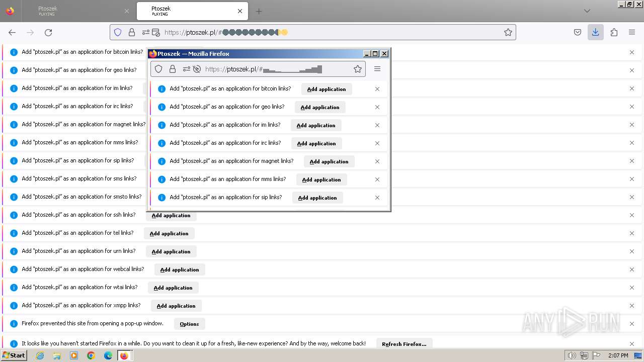Bookmark the page using the popup window star
The height and width of the screenshot is (362, 644).
point(358,69)
